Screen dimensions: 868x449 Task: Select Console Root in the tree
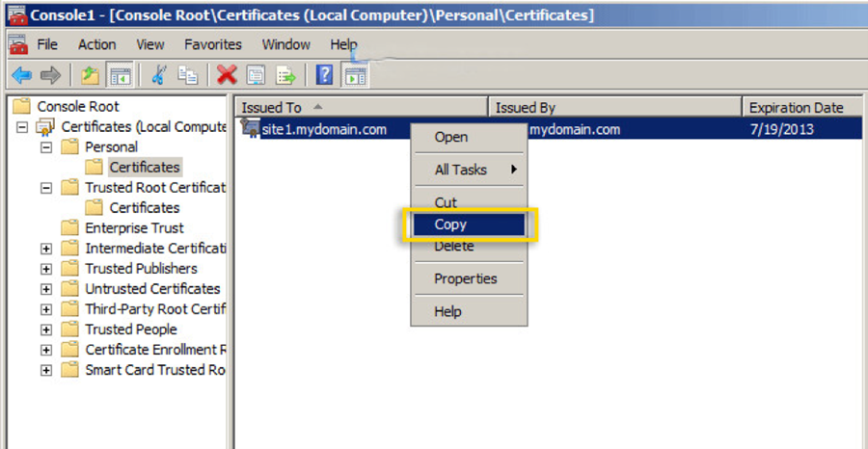click(x=78, y=106)
